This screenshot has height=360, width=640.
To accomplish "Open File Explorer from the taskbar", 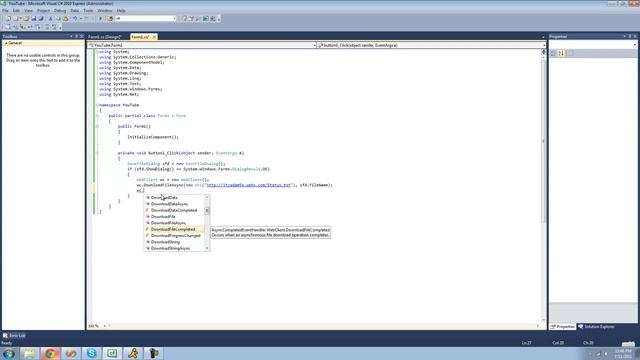I will [29, 353].
